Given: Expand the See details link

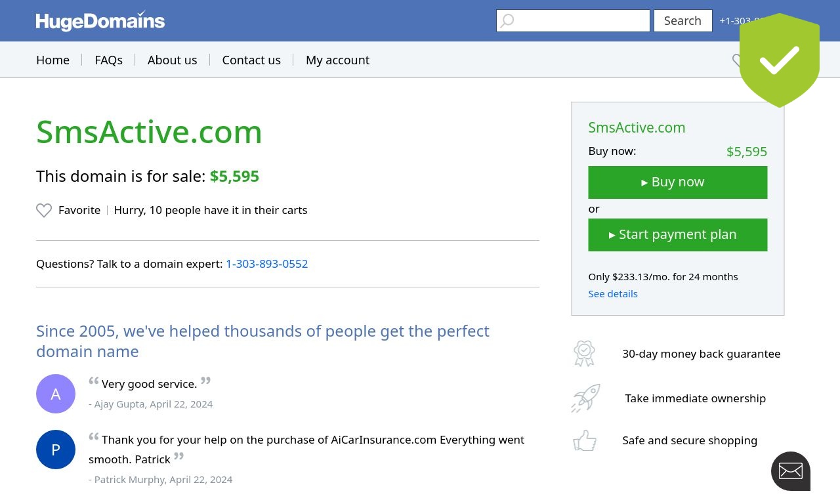Looking at the screenshot, I should tap(613, 293).
